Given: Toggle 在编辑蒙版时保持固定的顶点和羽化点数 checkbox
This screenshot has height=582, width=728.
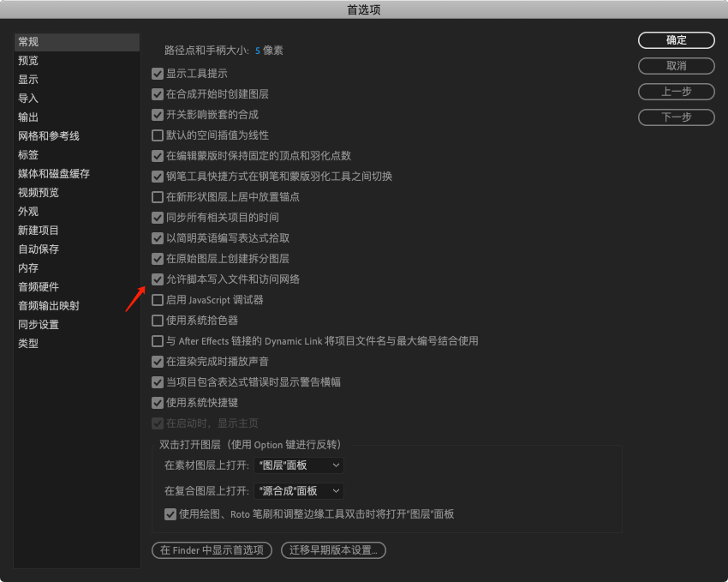Looking at the screenshot, I should coord(158,156).
